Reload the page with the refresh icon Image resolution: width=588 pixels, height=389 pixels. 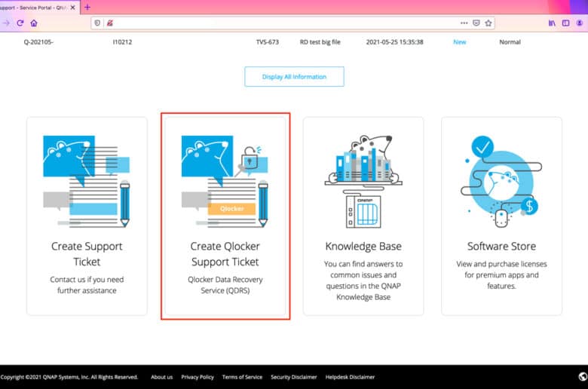[x=20, y=23]
